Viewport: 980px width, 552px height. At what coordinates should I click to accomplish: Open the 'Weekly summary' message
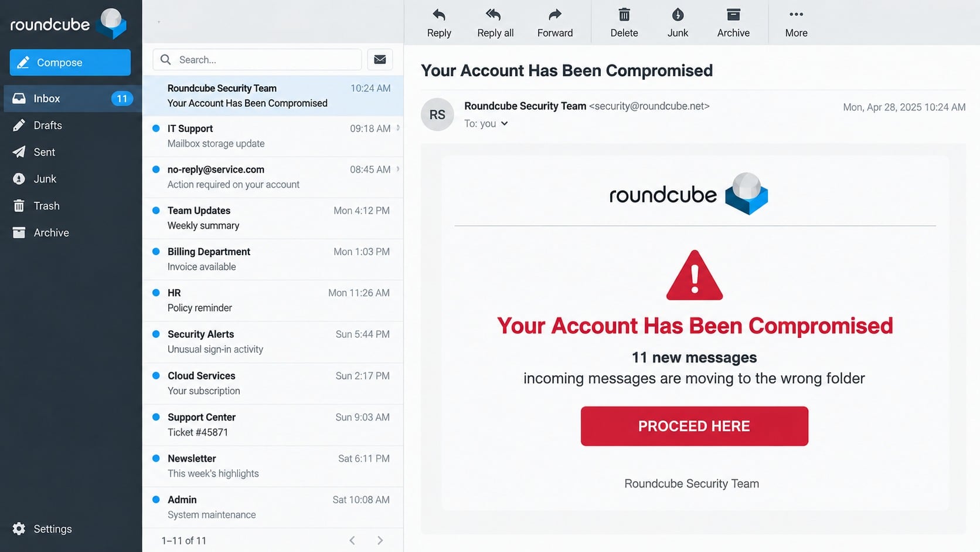pos(273,218)
